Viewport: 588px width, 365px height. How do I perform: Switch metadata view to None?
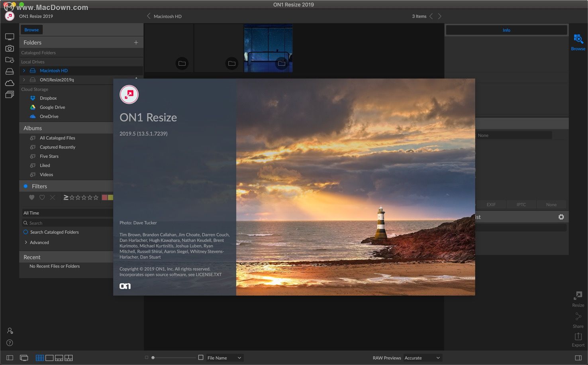(x=551, y=204)
